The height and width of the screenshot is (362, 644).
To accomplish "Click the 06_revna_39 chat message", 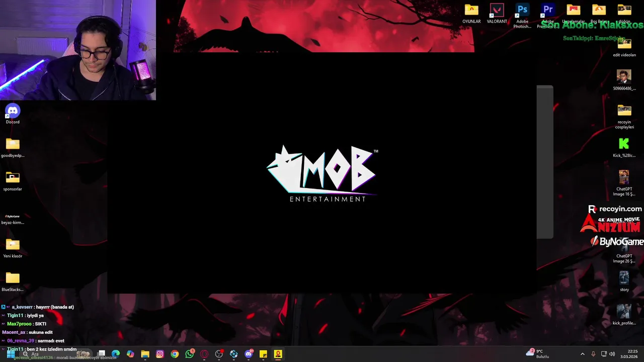I will coord(33,341).
